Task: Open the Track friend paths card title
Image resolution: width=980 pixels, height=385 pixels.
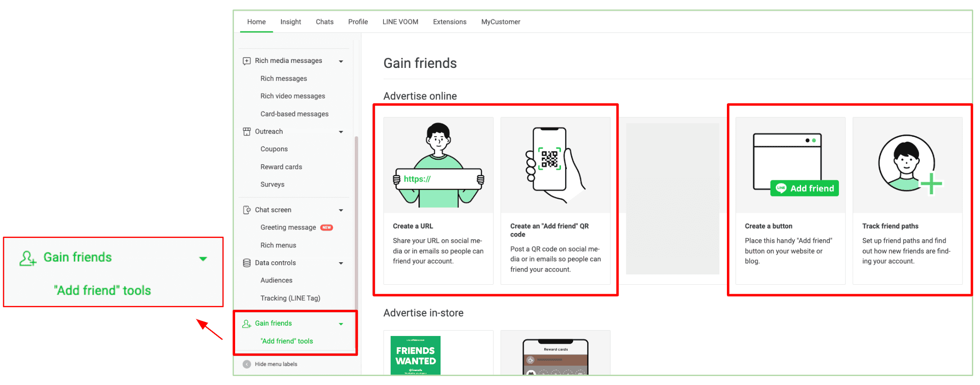Action: pos(890,226)
